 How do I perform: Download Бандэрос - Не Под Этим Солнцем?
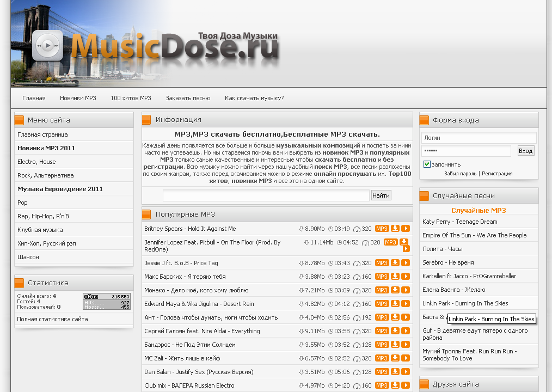pos(395,345)
